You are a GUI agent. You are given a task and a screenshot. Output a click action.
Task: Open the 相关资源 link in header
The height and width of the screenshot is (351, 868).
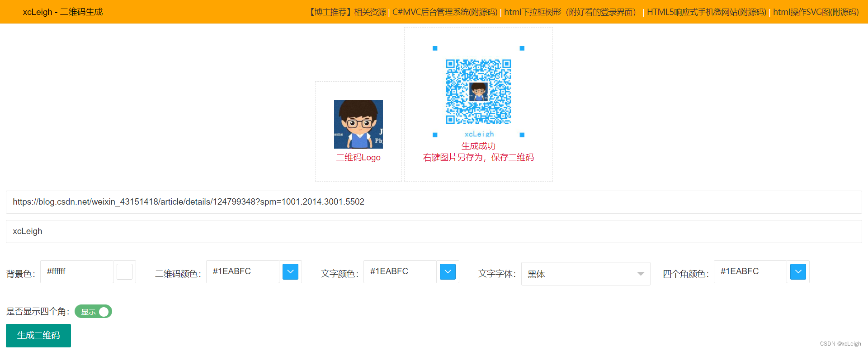click(x=370, y=12)
